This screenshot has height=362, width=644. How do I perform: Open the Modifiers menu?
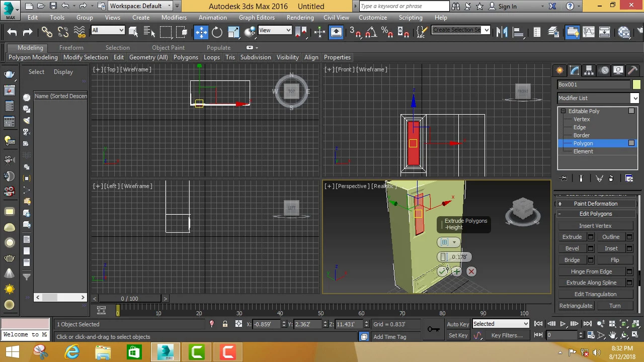click(174, 18)
